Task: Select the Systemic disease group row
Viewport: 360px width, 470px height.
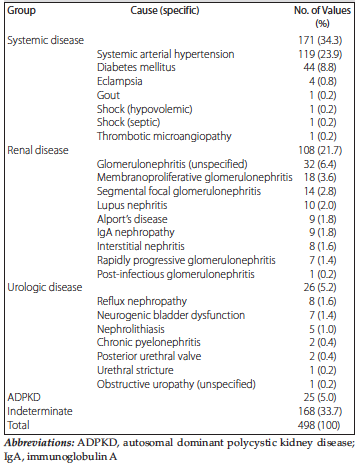Action: [x=180, y=40]
